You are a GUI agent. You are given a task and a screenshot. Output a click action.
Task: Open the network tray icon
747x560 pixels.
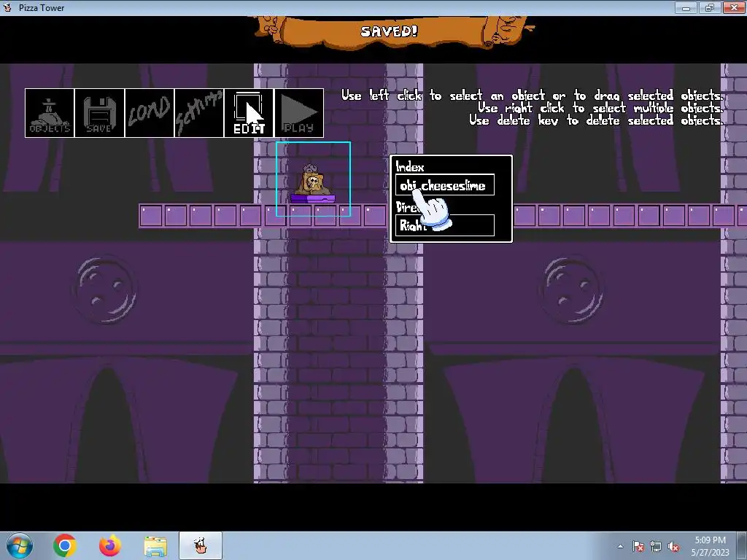[656, 546]
